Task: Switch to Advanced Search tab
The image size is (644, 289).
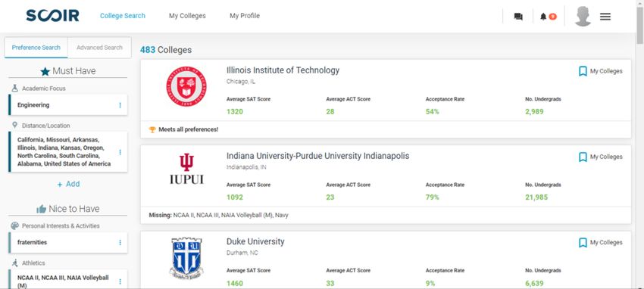Action: tap(99, 48)
